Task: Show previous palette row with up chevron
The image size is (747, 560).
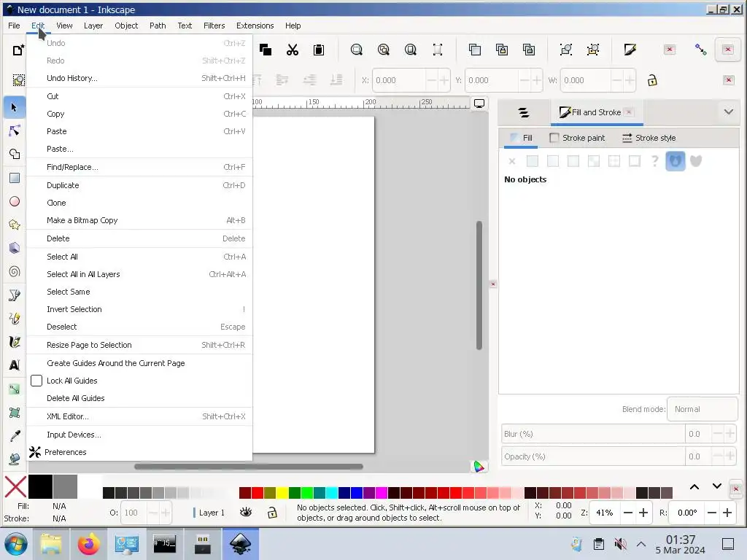Action: [x=694, y=486]
